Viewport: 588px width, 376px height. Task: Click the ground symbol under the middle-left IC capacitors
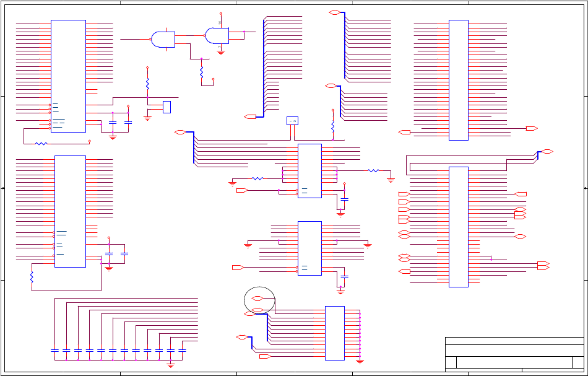point(109,269)
